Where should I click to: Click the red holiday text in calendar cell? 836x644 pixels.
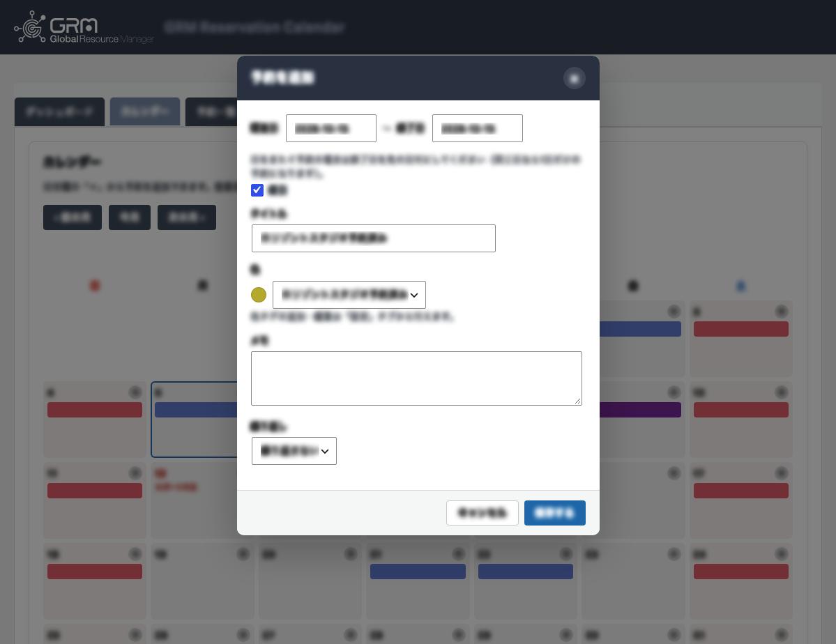pos(176,487)
